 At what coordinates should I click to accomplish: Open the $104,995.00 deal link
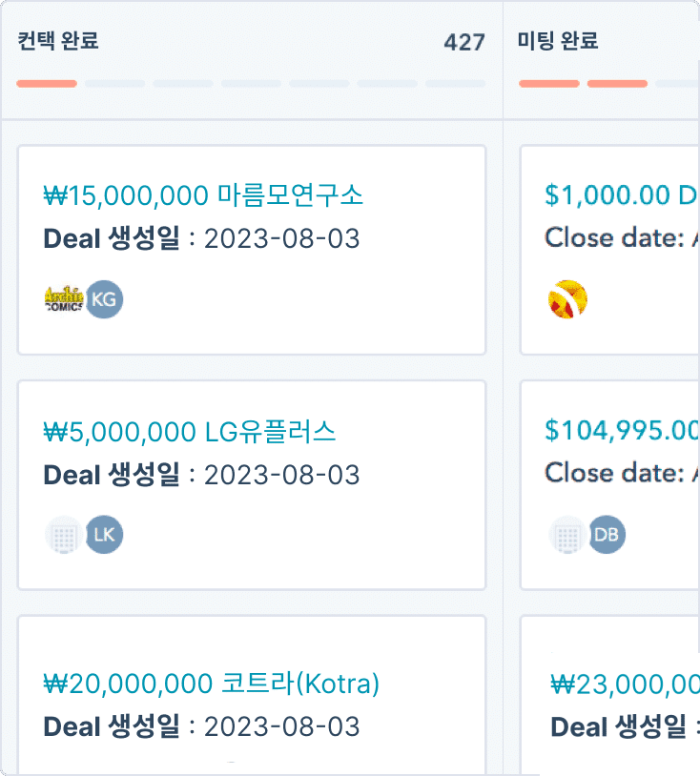(623, 431)
